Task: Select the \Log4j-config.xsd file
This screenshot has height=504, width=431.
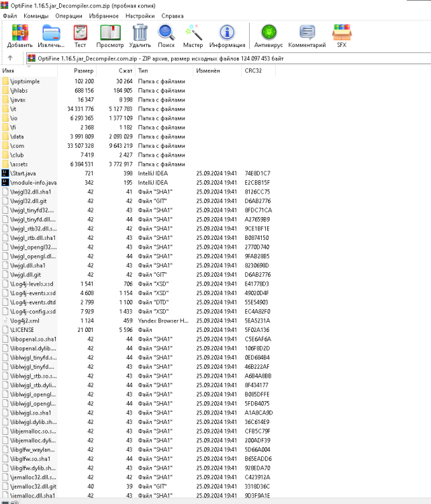Action: (x=33, y=311)
